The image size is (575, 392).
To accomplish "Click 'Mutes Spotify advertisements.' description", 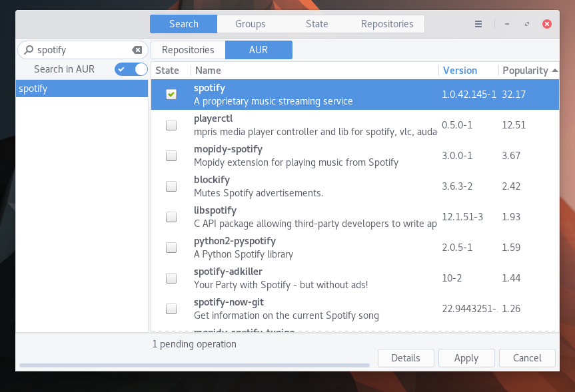I will click(x=259, y=193).
